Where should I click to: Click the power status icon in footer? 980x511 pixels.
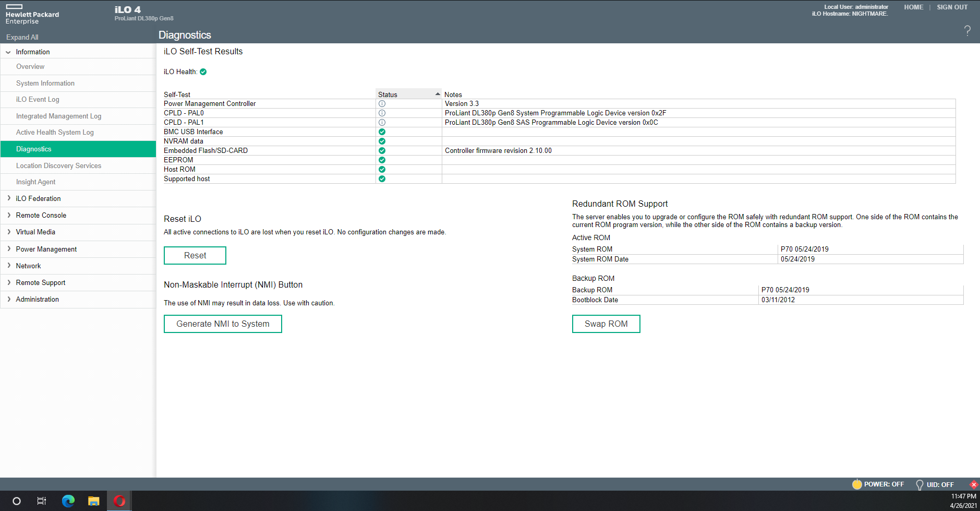(857, 484)
